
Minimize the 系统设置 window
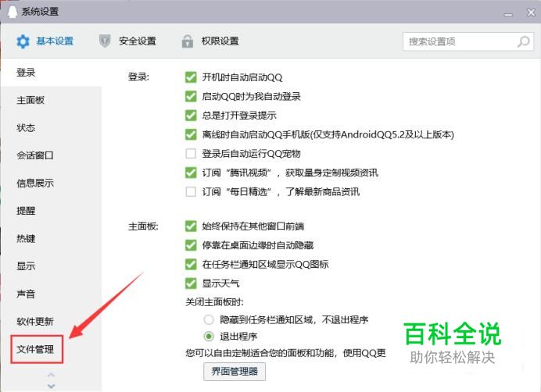(x=508, y=15)
